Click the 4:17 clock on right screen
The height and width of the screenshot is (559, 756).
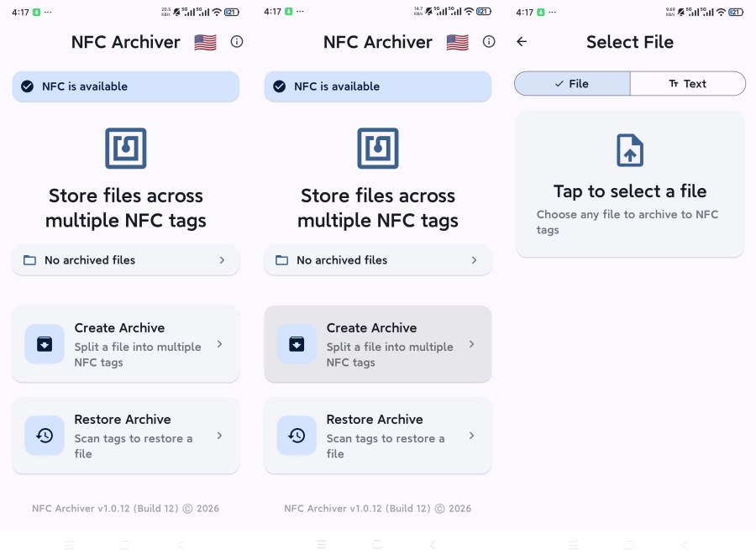click(x=524, y=12)
